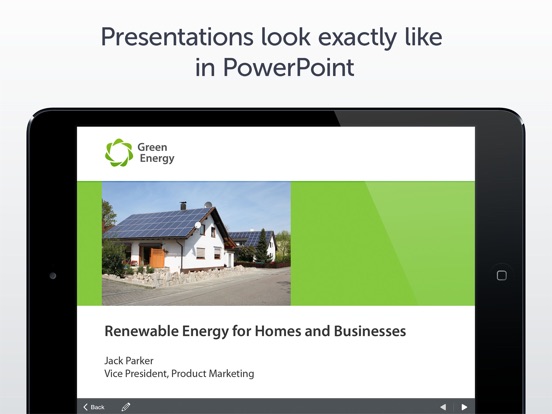The width and height of the screenshot is (552, 414).
Task: Select the pencil annotation tool
Action: 126,407
